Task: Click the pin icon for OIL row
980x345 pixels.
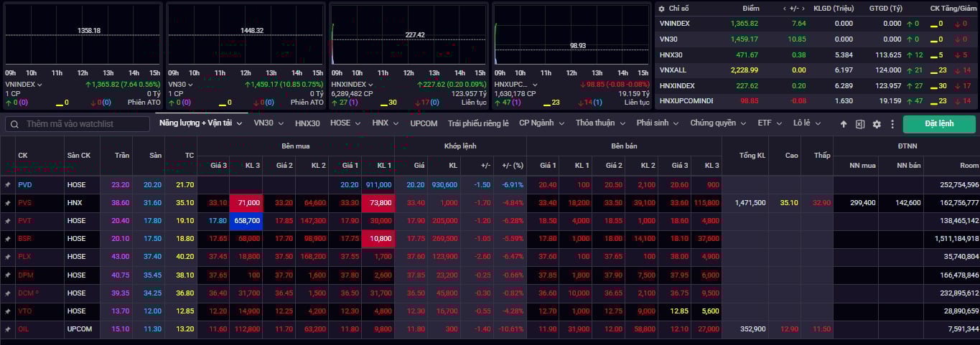Action: [x=8, y=329]
